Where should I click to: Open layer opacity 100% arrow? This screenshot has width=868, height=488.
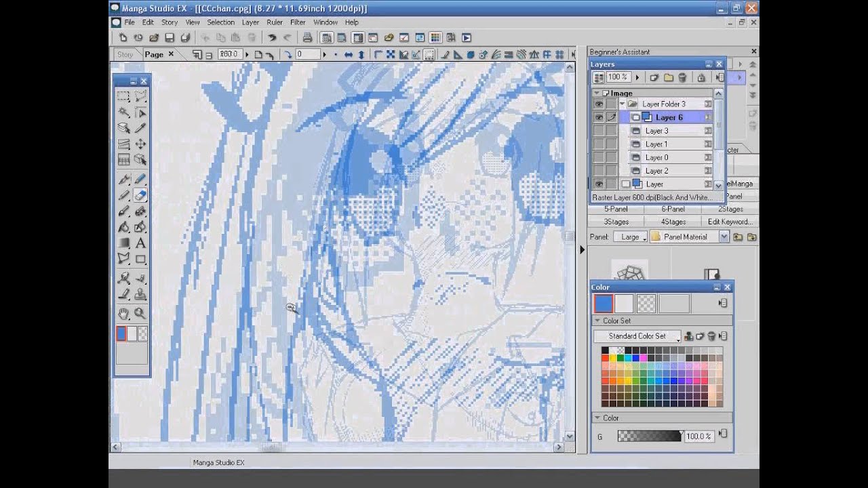point(637,77)
